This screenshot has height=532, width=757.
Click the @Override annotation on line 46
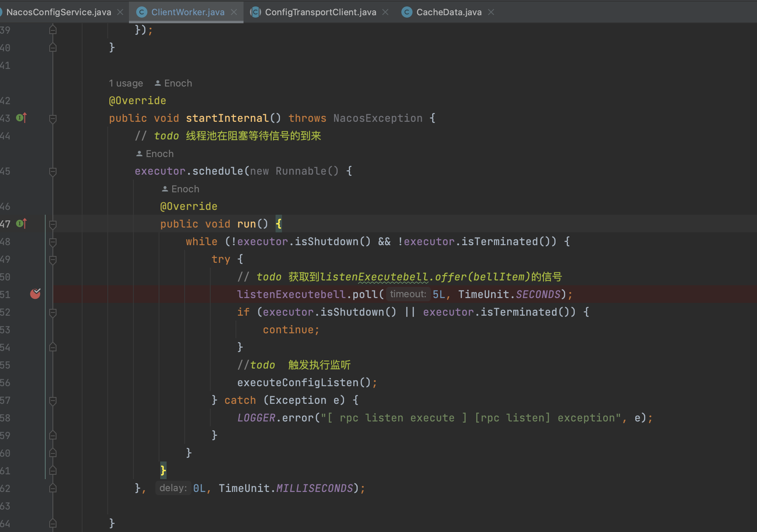pos(189,206)
